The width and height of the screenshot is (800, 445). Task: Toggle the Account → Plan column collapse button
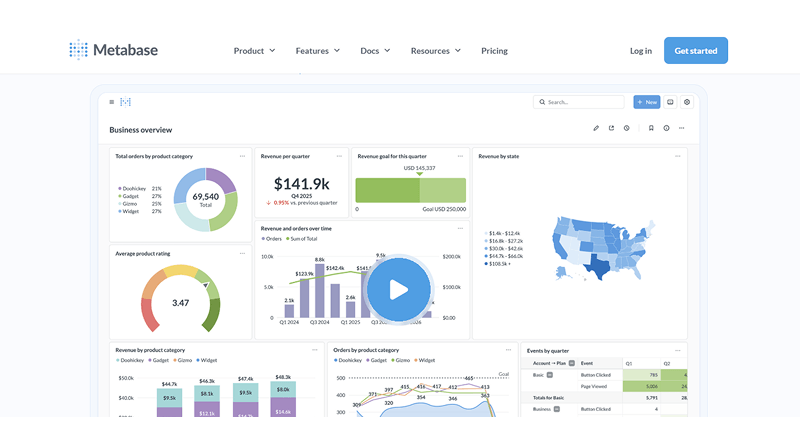(x=572, y=363)
